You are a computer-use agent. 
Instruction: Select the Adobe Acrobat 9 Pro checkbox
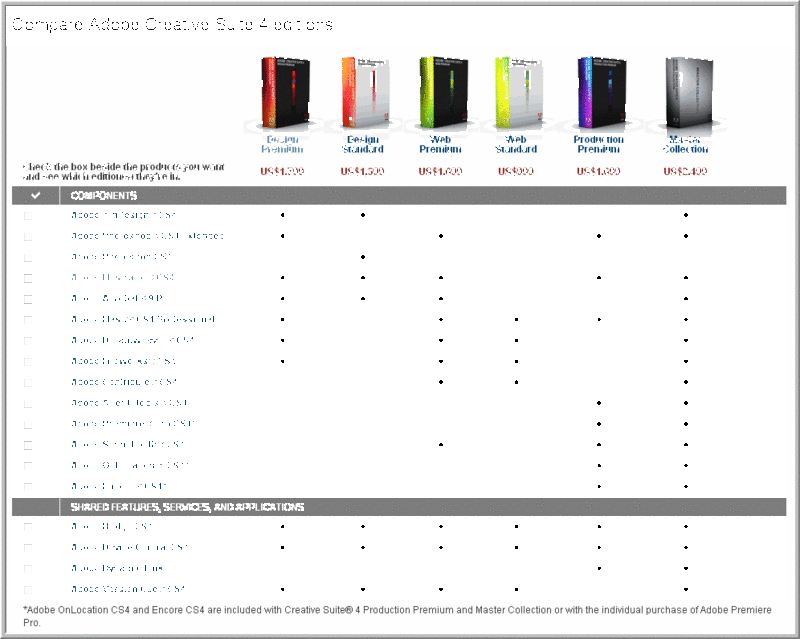[28, 299]
